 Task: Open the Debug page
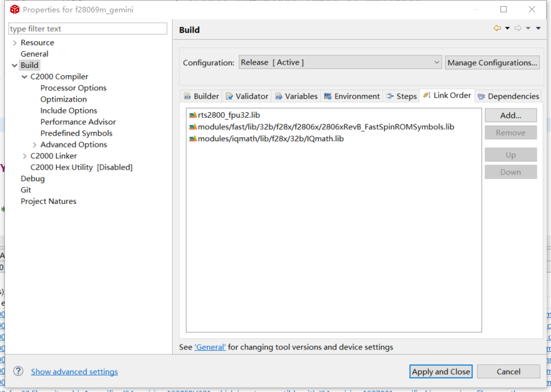(x=33, y=179)
